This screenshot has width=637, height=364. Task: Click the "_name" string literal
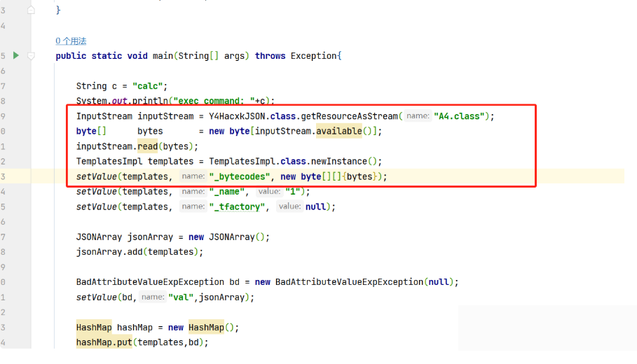pos(226,192)
